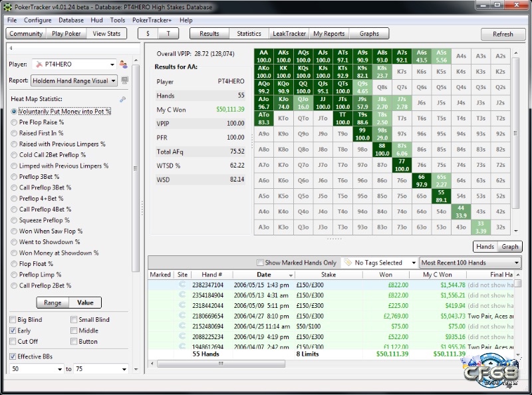Click the report monitor icon next to Report
This screenshot has width=532, height=395.
pyautogui.click(x=125, y=80)
